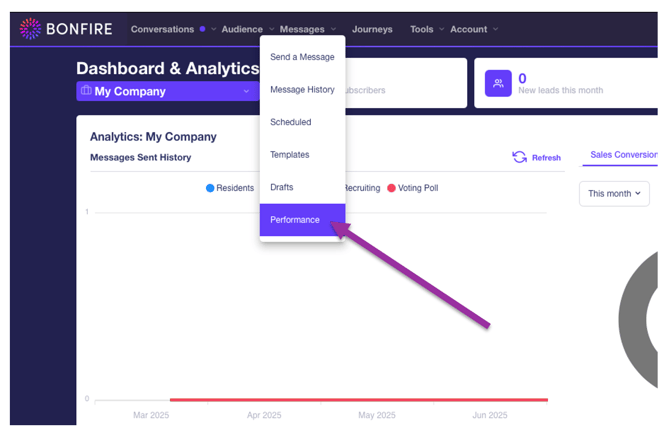Screen dimensions: 670x440
Task: Click the Conversations notification dot
Action: coord(202,29)
